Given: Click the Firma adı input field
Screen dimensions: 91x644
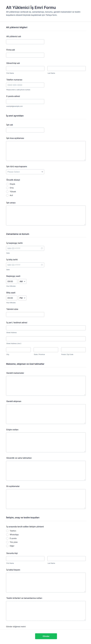Looking at the screenshot, I should click(x=25, y=55).
